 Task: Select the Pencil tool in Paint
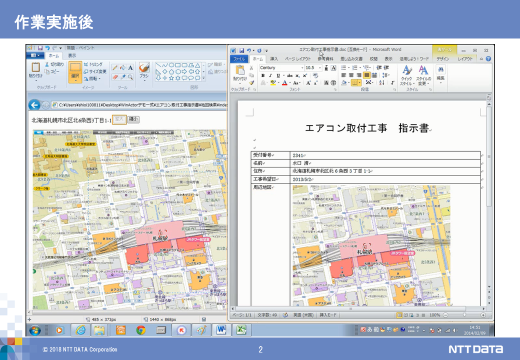[x=115, y=68]
